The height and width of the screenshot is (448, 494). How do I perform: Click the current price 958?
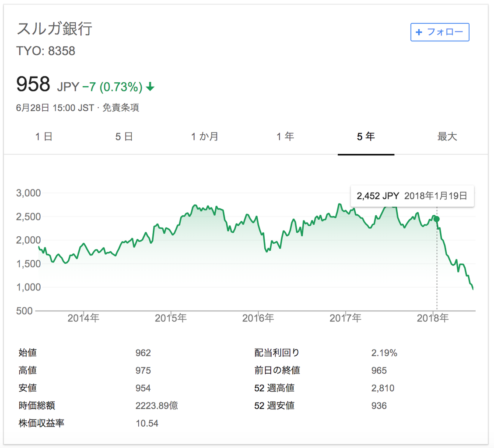pyautogui.click(x=33, y=84)
